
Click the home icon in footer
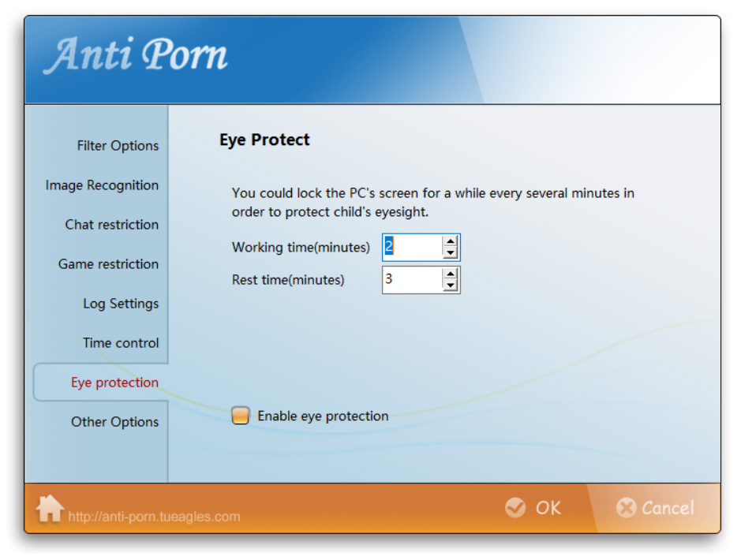click(50, 508)
